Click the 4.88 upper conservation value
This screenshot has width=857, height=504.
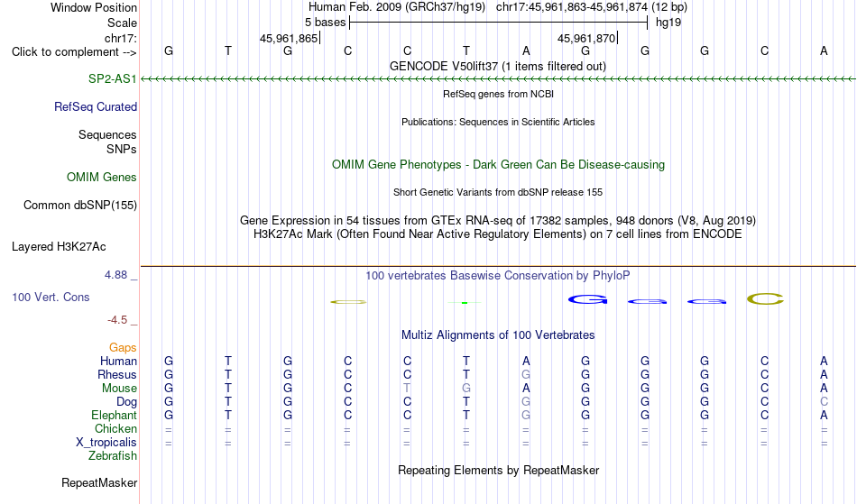point(116,275)
